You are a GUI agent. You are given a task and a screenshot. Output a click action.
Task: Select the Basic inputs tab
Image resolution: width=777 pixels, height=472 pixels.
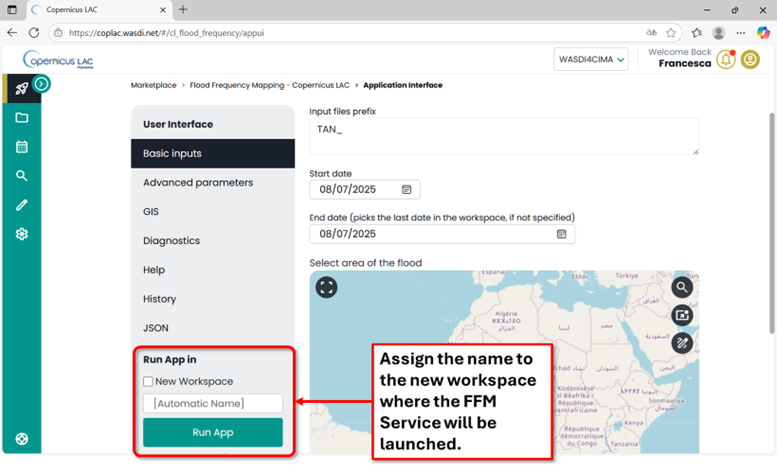coord(213,154)
